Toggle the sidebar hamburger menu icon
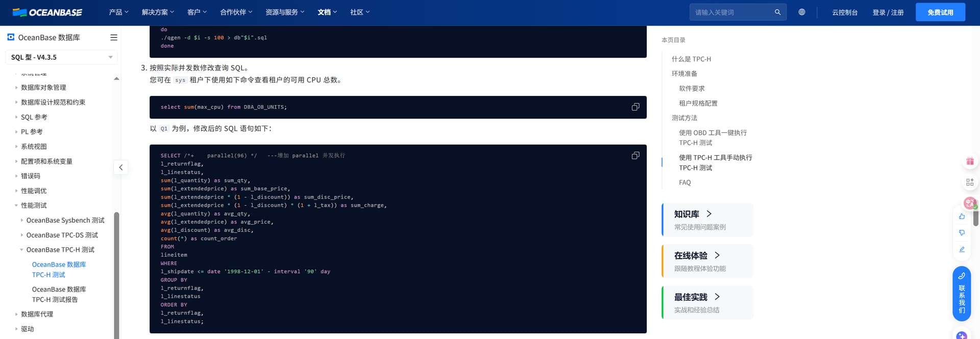This screenshot has height=339, width=980. [114, 37]
